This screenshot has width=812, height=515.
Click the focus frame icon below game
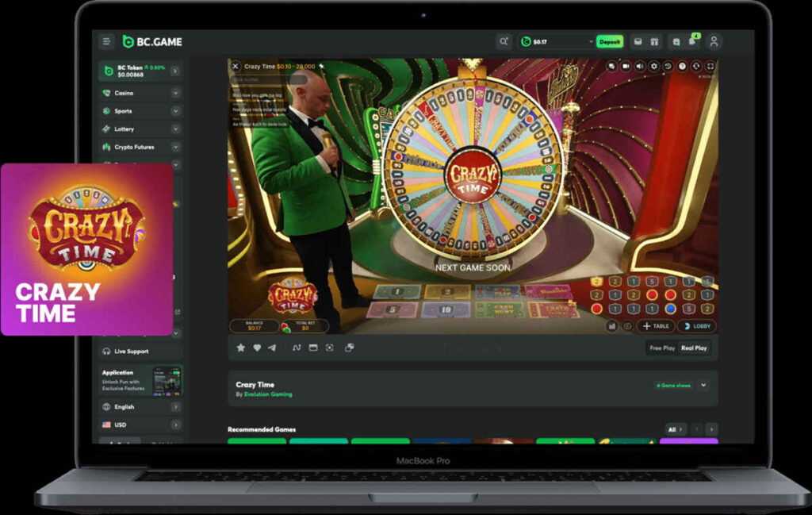[x=329, y=348]
